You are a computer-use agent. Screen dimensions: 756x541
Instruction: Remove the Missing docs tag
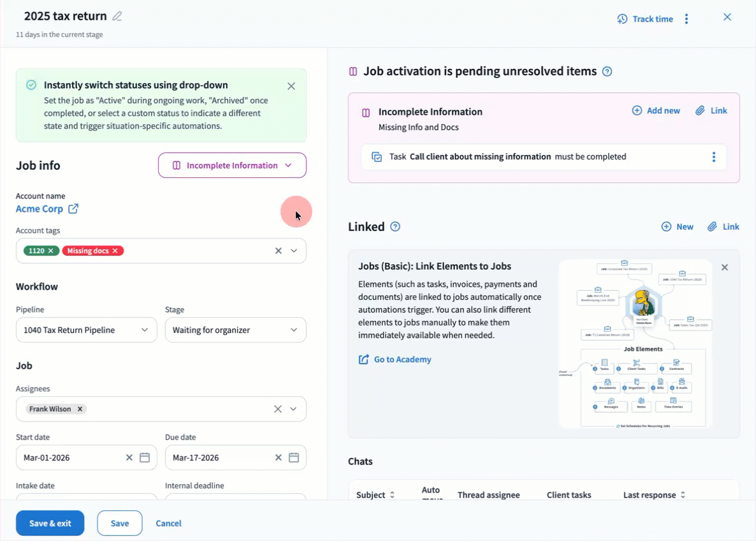(115, 251)
